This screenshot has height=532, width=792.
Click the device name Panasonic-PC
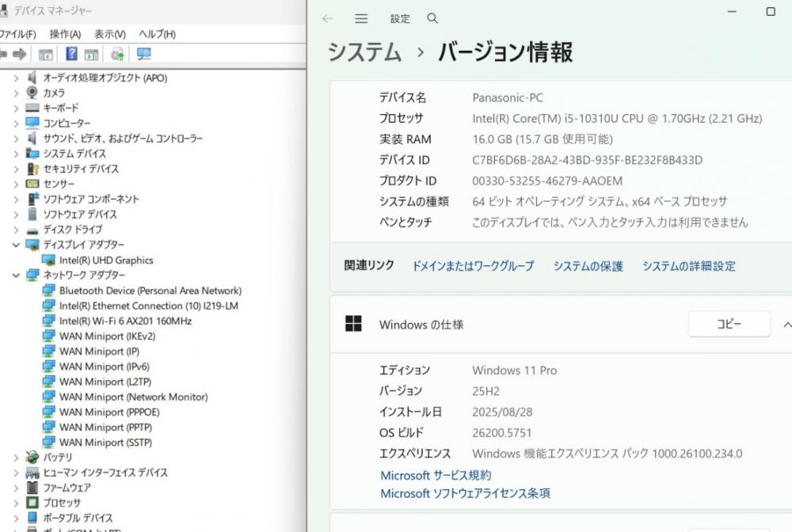[508, 97]
